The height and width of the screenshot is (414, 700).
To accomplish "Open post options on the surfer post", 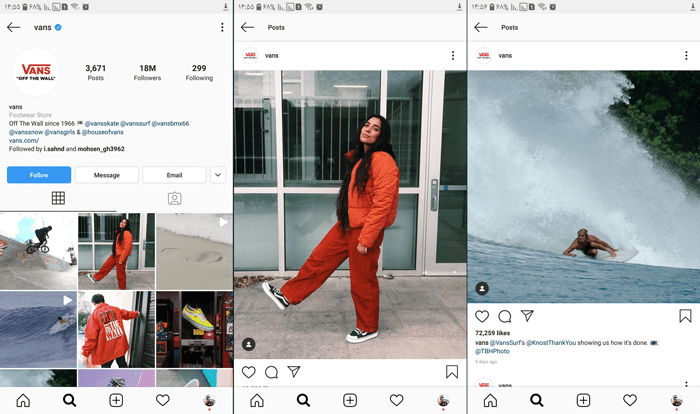I will click(x=686, y=55).
